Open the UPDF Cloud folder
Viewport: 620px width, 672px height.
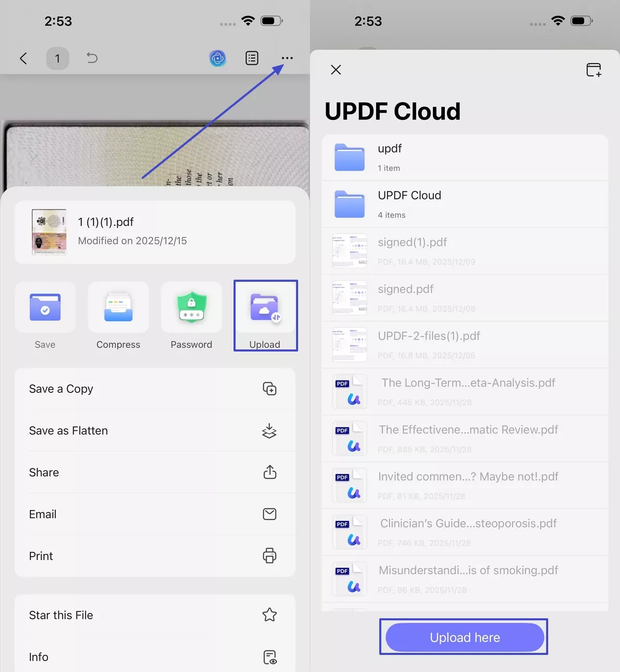465,204
